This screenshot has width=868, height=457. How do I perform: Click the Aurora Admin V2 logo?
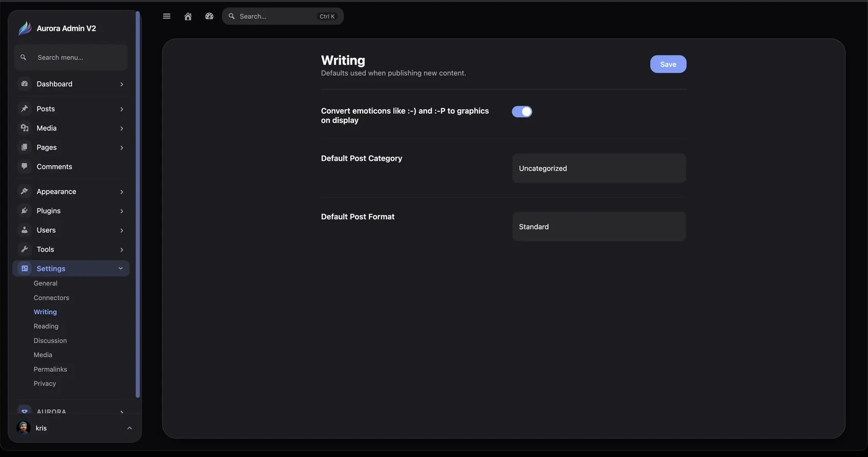point(25,28)
